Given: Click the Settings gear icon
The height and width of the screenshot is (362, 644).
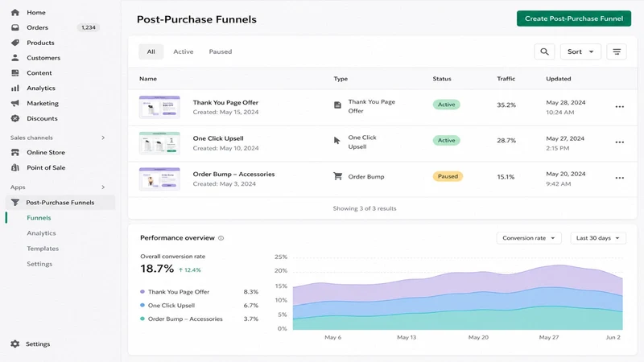Looking at the screenshot, I should pyautogui.click(x=15, y=344).
